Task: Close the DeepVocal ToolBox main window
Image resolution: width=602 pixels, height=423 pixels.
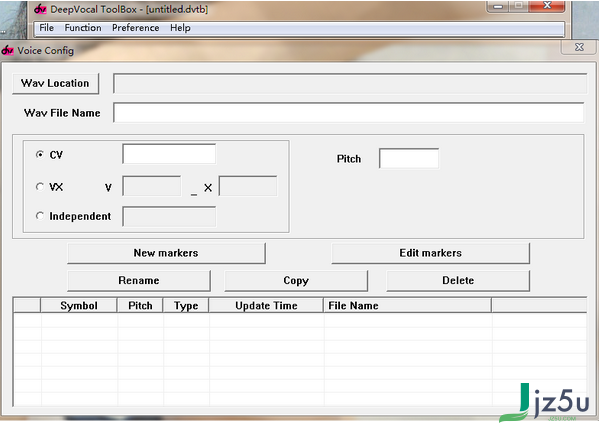Action: [547, 6]
